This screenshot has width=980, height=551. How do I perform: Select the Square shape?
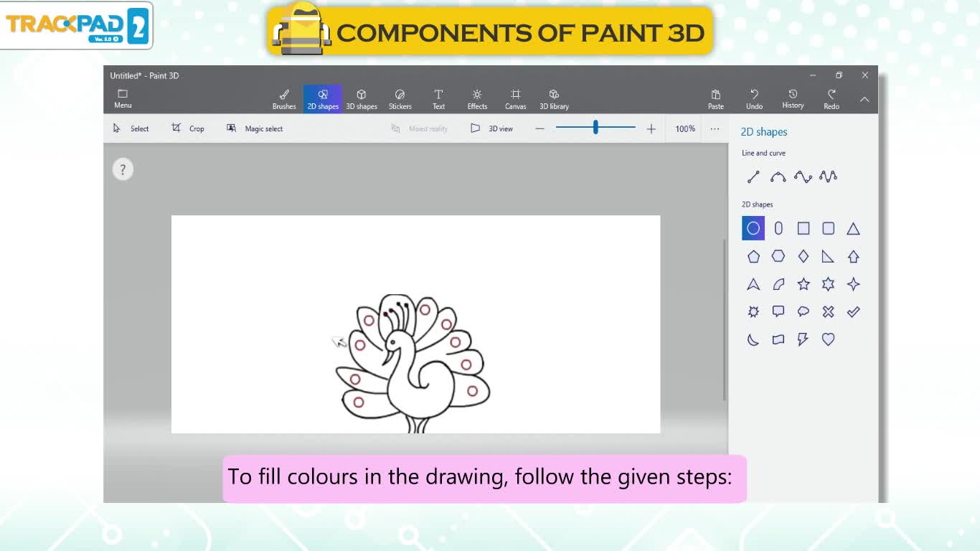coord(804,228)
